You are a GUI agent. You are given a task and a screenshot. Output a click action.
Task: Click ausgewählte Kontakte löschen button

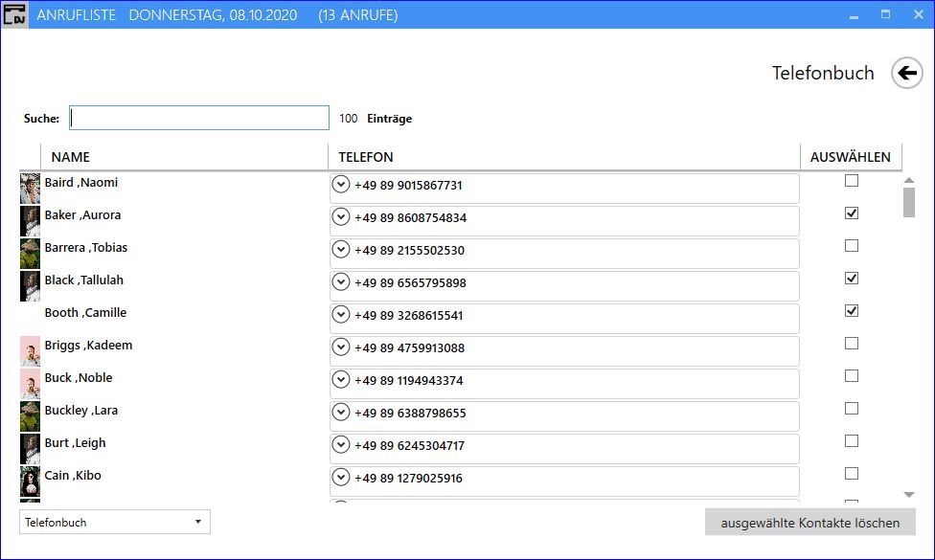(810, 523)
